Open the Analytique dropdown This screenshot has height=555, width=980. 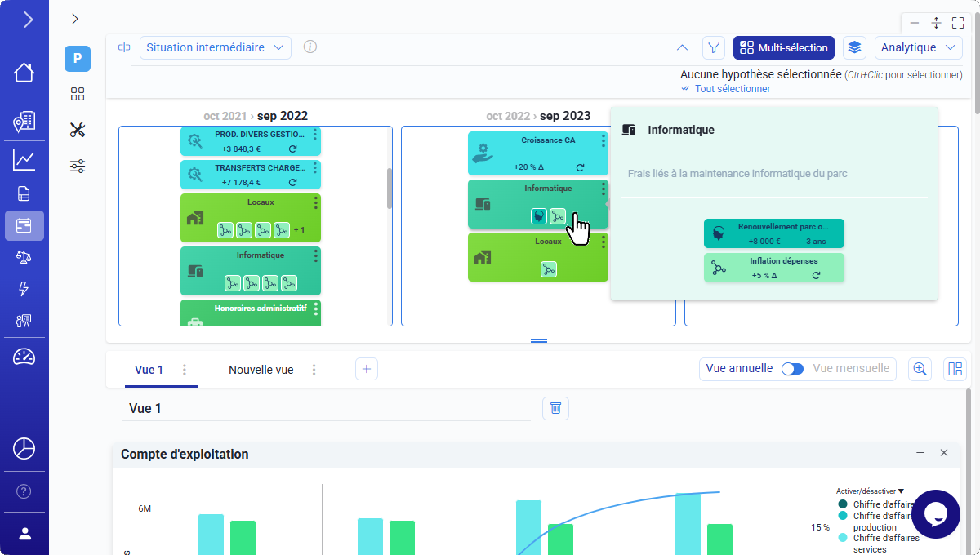tap(918, 47)
